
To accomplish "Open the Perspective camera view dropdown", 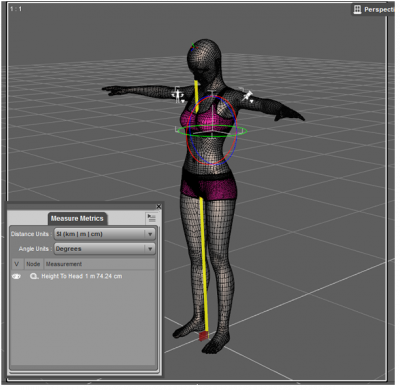I will (373, 10).
